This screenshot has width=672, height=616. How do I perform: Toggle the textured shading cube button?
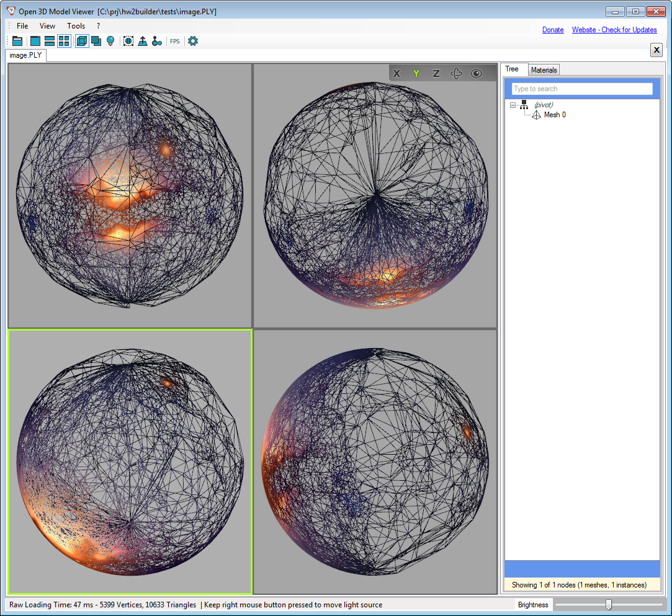tap(96, 41)
